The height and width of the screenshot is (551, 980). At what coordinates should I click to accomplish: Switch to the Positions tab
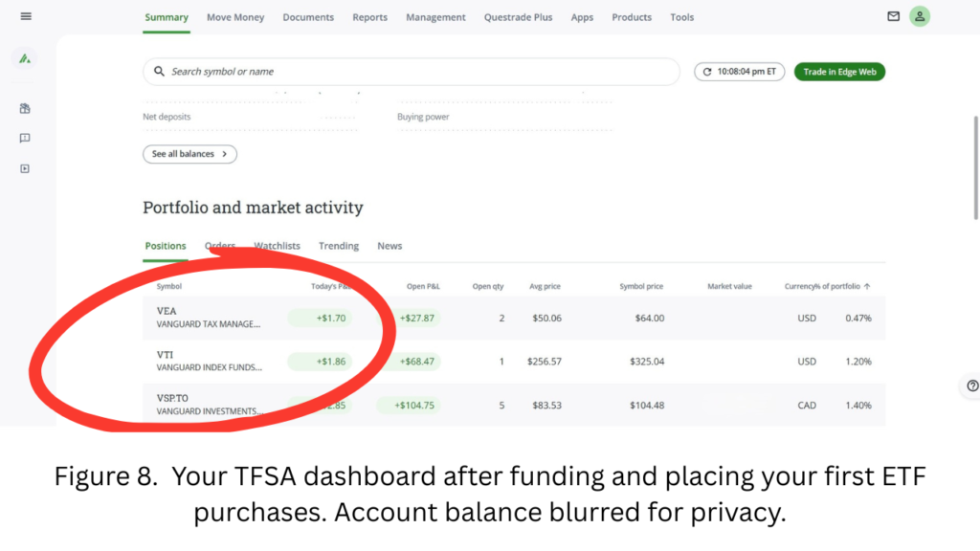coord(165,246)
